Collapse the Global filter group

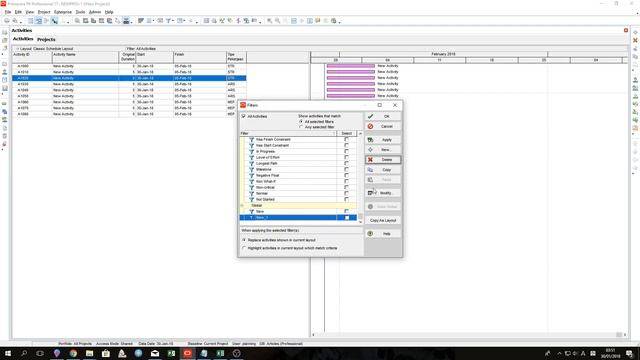click(x=242, y=206)
